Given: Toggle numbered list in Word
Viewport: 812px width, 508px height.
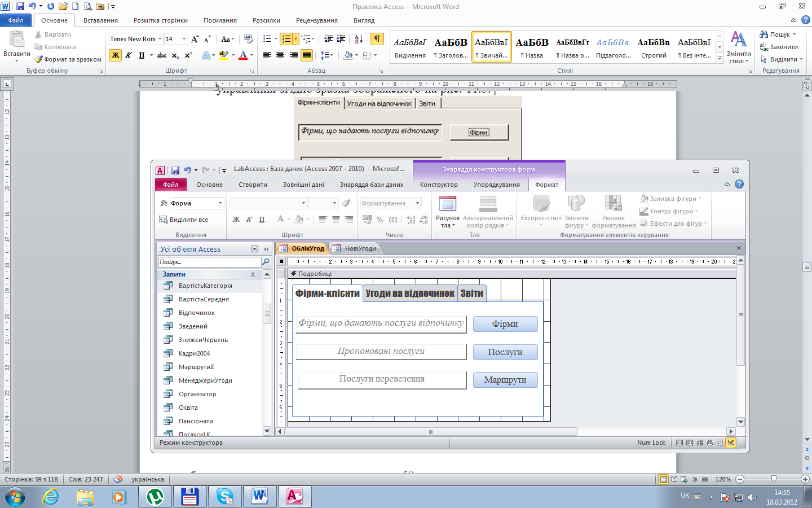Looking at the screenshot, I should [286, 39].
